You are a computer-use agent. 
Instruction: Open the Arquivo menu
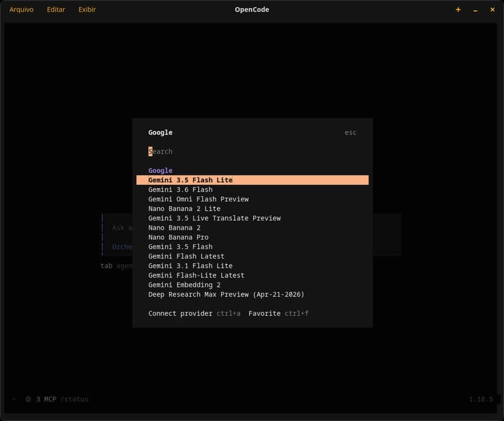click(21, 9)
